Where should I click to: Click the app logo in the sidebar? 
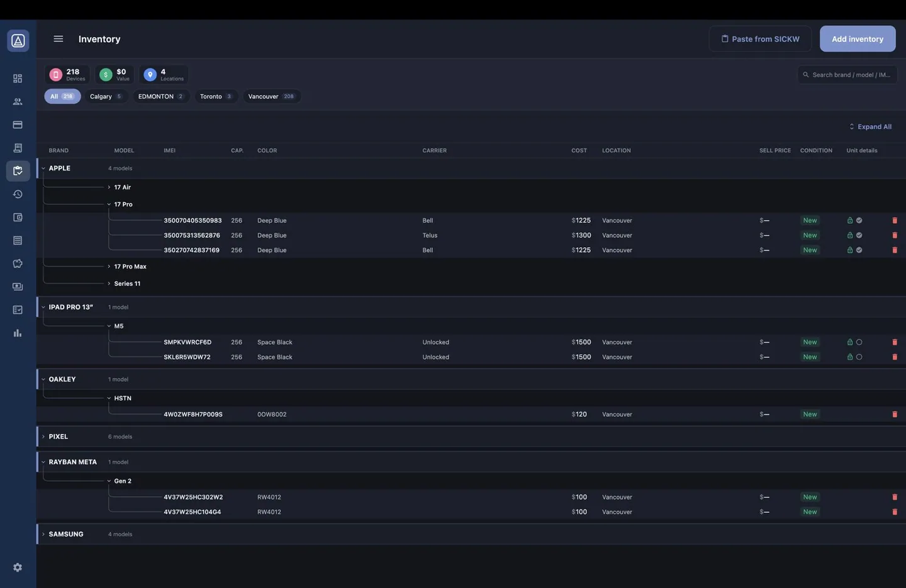pos(18,41)
